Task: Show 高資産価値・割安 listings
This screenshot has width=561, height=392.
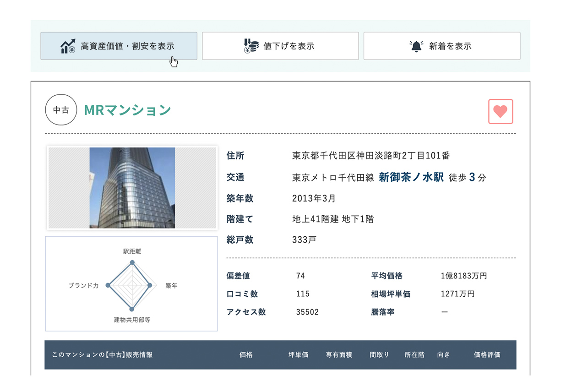Action: coord(119,46)
